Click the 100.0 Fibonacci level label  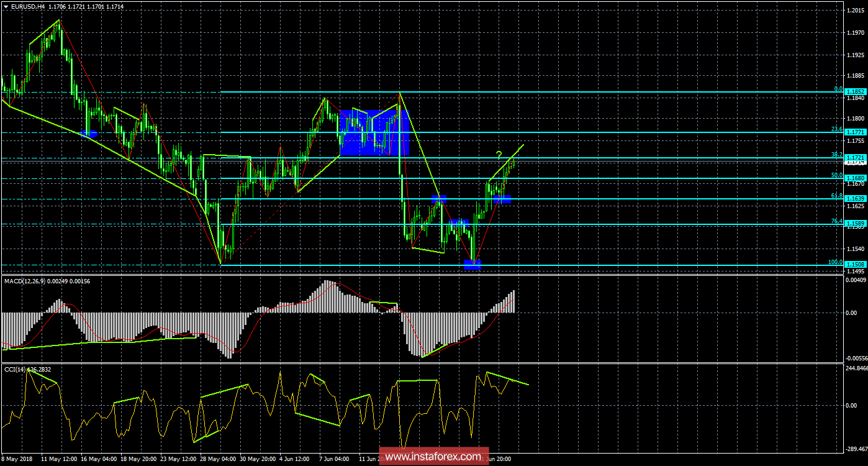coord(835,262)
